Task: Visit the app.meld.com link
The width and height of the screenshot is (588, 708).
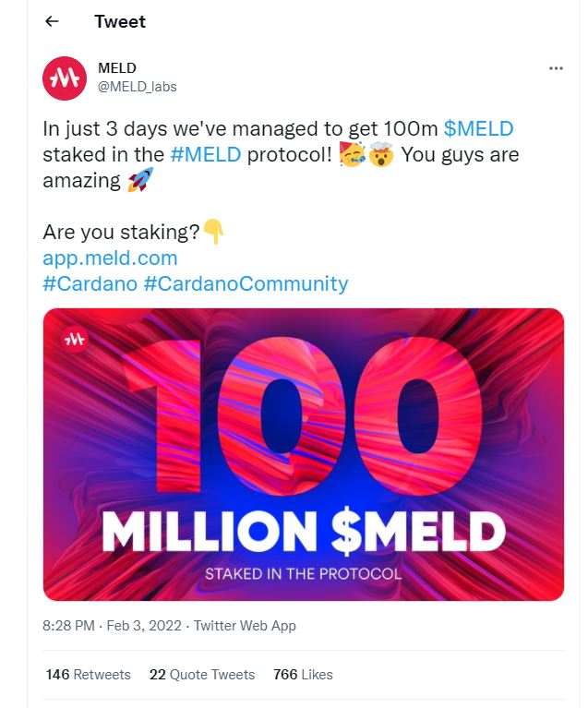Action: (110, 258)
